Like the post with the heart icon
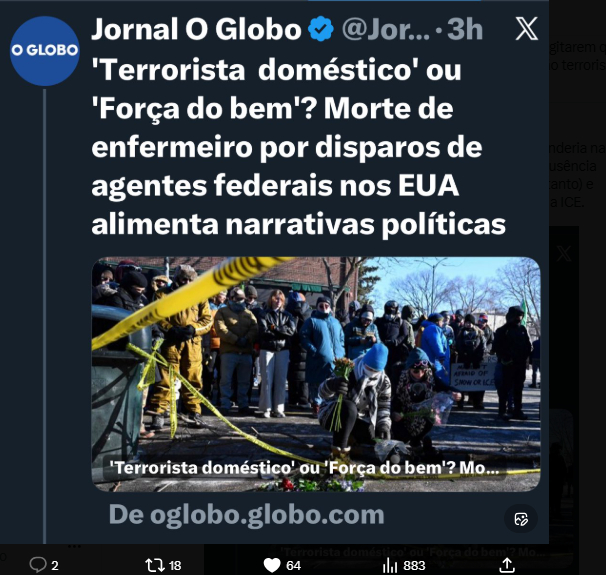Screen dimensions: 606x575 [x=272, y=565]
